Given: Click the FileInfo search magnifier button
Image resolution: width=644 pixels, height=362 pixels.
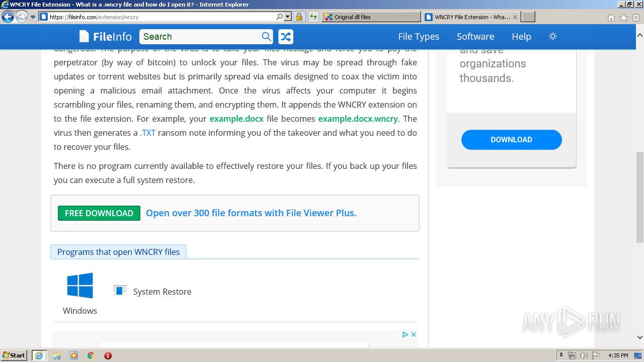Looking at the screenshot, I should click(x=267, y=37).
